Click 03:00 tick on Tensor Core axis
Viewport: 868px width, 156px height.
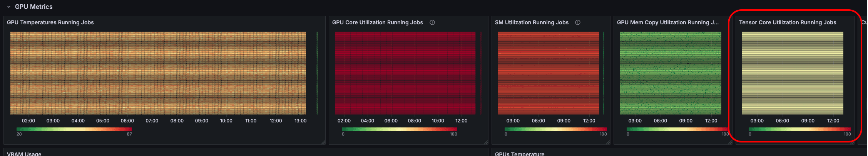coord(757,121)
